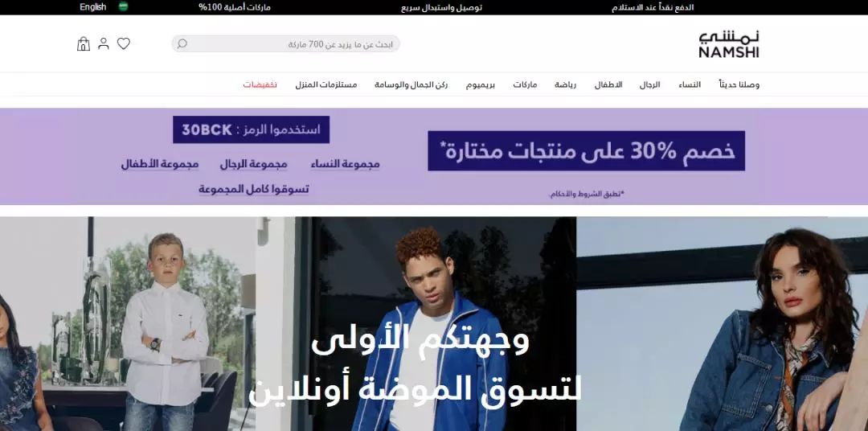Open the بريميوم menu item
Screen dimensions: 868x431
pyautogui.click(x=480, y=84)
